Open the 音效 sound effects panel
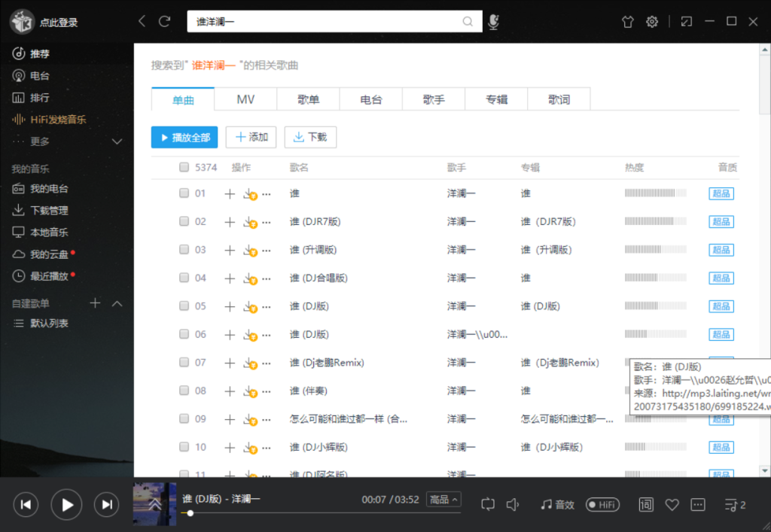 [x=557, y=504]
